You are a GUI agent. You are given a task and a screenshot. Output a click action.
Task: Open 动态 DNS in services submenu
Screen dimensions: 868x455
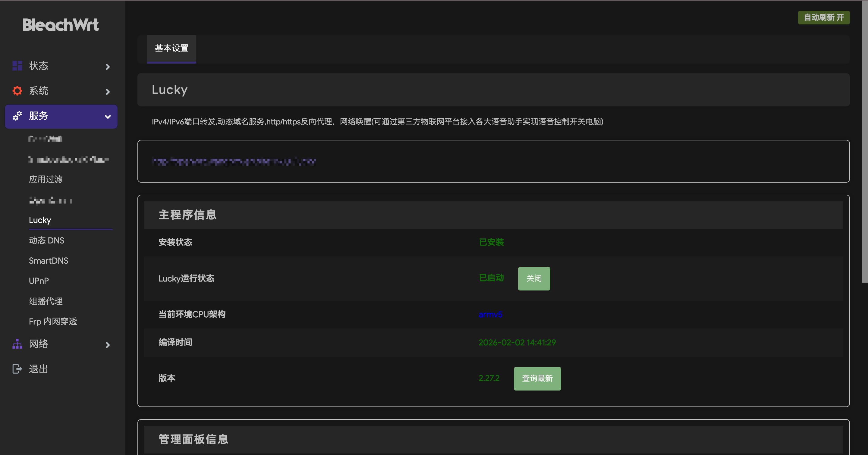pyautogui.click(x=46, y=240)
